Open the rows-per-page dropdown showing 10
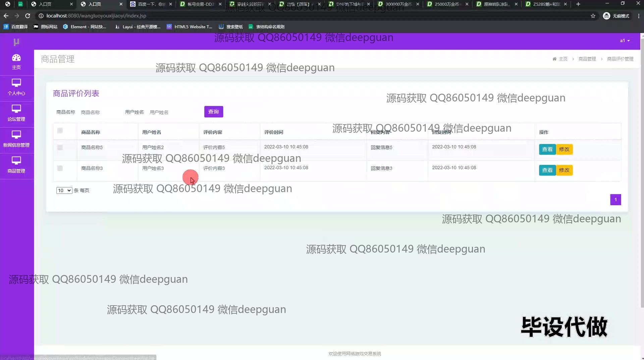 pos(64,190)
